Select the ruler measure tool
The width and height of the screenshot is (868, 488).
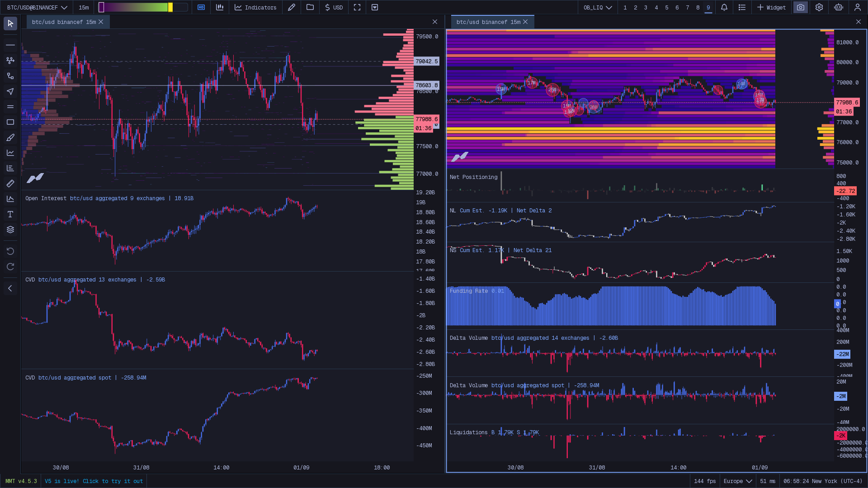[10, 183]
